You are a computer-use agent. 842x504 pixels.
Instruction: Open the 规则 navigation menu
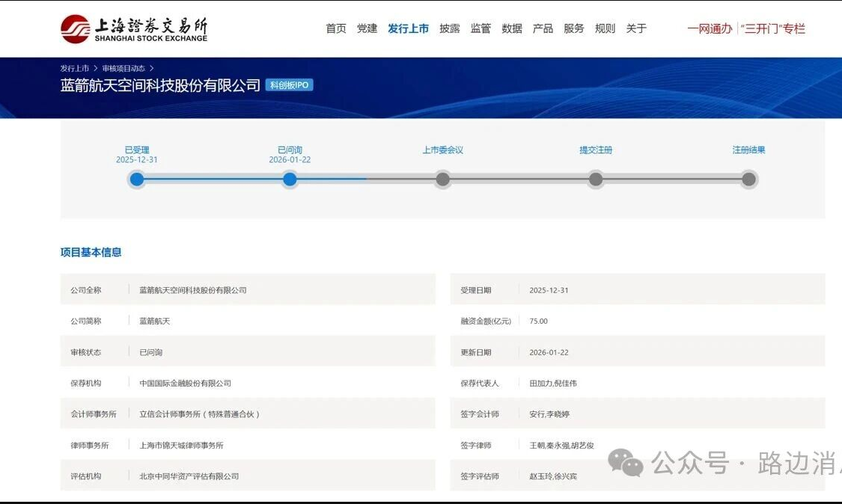pos(605,28)
